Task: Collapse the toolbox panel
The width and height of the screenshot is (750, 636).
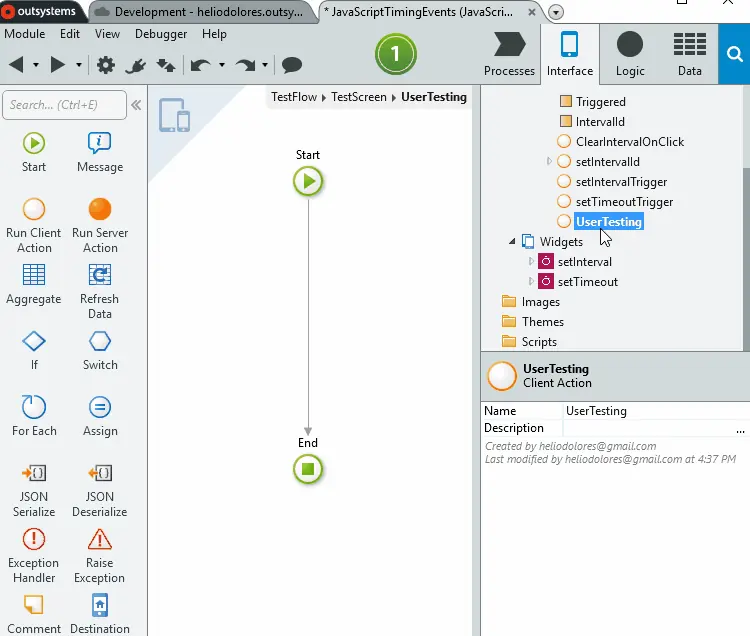Action: [136, 105]
